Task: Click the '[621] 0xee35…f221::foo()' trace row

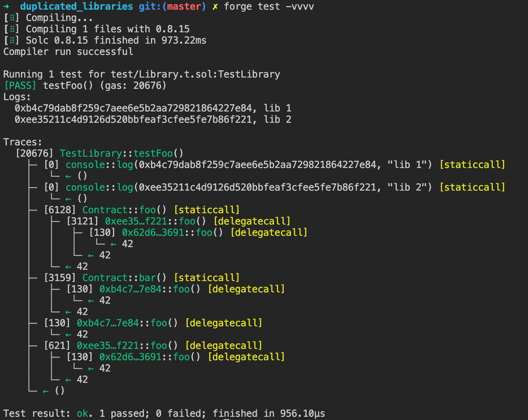Action: 153,346
